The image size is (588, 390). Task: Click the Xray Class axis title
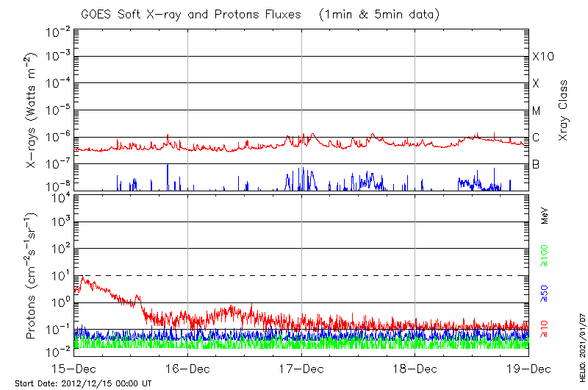[564, 110]
